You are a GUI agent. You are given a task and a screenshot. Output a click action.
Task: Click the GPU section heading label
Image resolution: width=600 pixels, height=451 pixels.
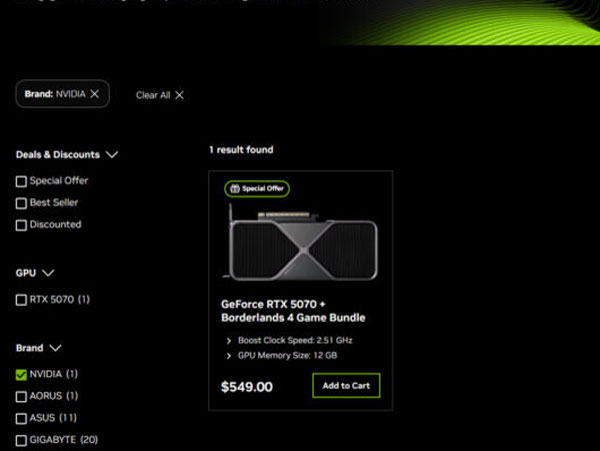pos(26,273)
